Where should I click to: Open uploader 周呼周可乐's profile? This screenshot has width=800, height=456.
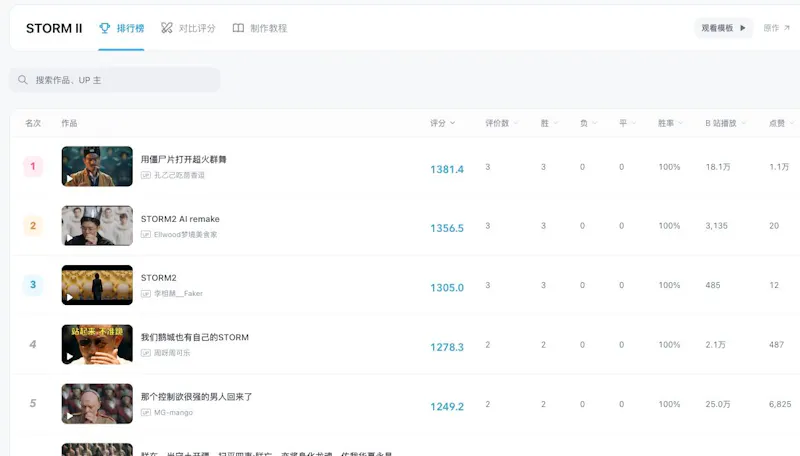[172, 352]
